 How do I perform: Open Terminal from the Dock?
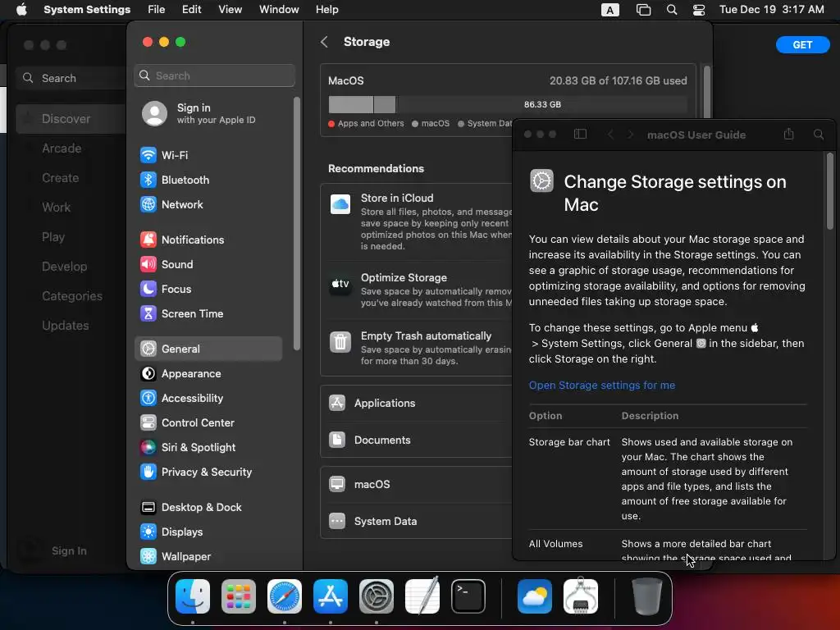(x=468, y=596)
